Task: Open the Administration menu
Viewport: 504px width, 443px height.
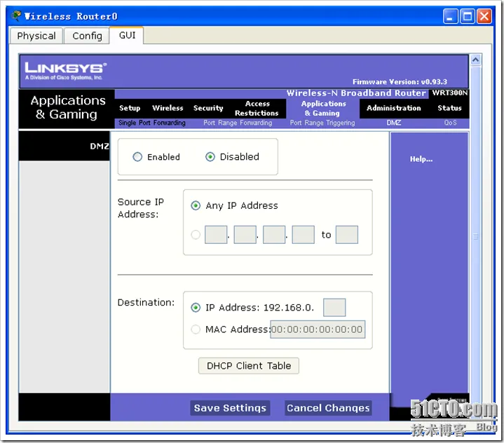Action: 393,108
